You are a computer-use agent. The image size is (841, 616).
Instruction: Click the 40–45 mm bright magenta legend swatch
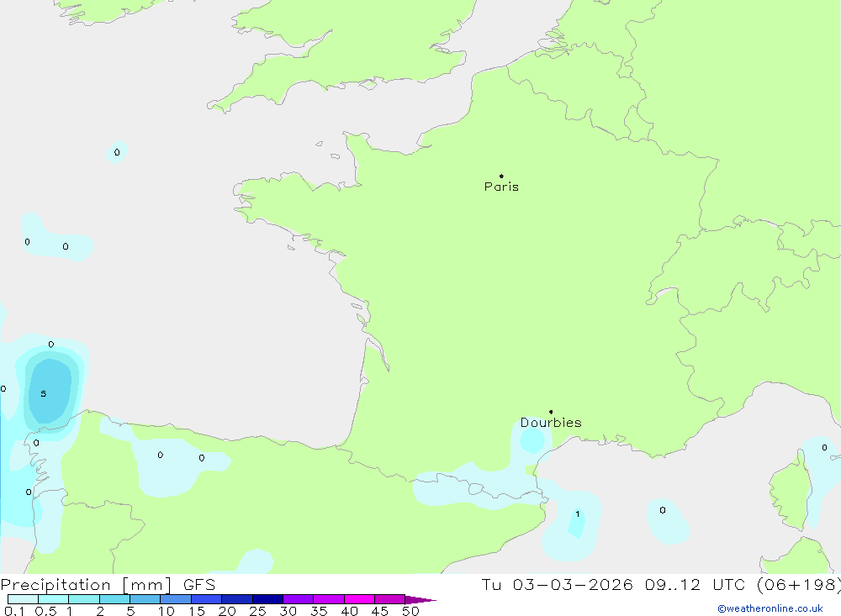point(359,599)
